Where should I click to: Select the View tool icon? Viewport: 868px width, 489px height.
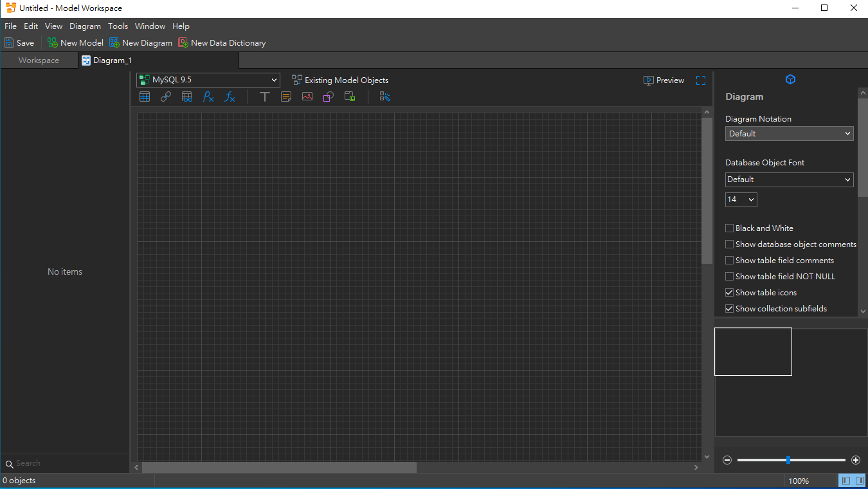tap(187, 97)
